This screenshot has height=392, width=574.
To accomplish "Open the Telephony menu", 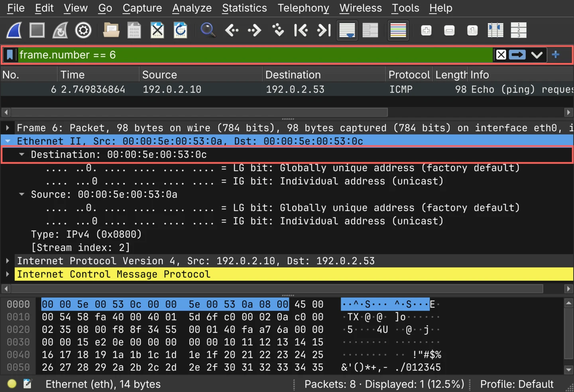I will click(303, 8).
